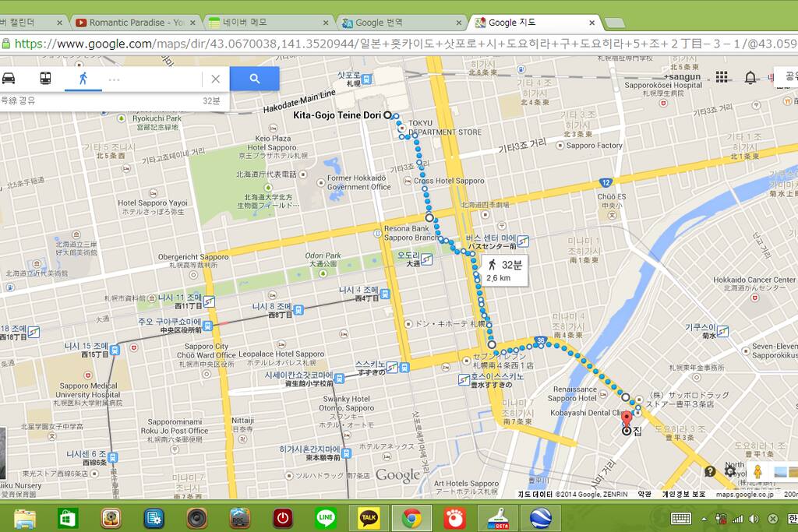Select the Street View pegman
The height and width of the screenshot is (532, 798).
(757, 471)
